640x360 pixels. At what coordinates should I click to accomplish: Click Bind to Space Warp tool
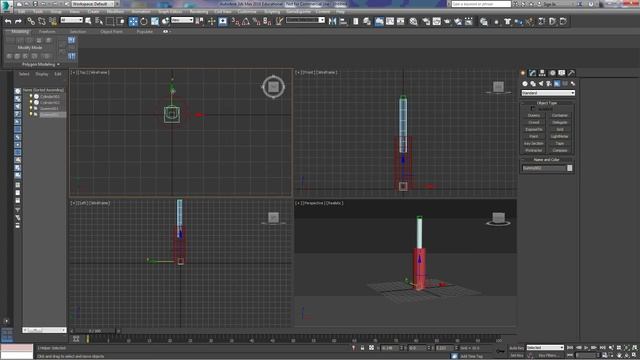pyautogui.click(x=53, y=21)
